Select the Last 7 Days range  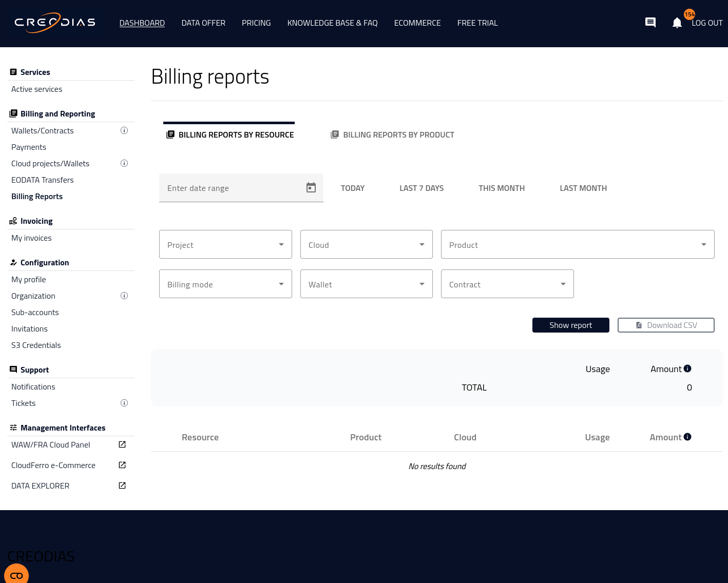[422, 188]
